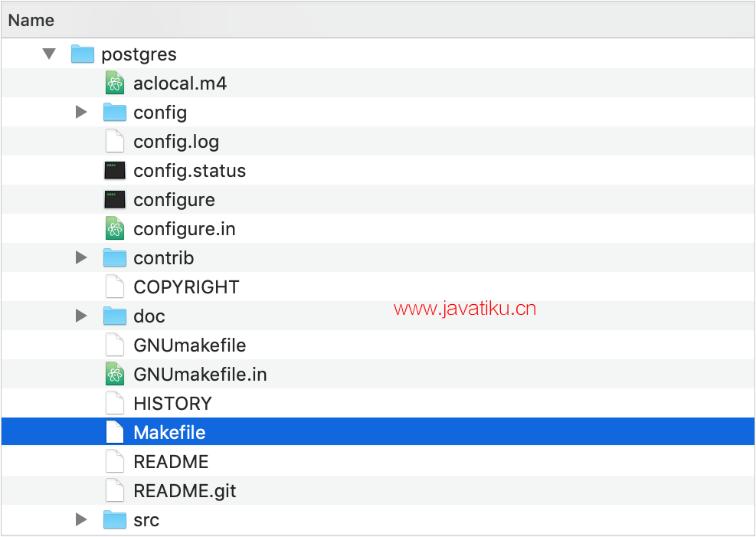Image resolution: width=756 pixels, height=537 pixels.
Task: Select the config.status file name
Action: [x=189, y=171]
